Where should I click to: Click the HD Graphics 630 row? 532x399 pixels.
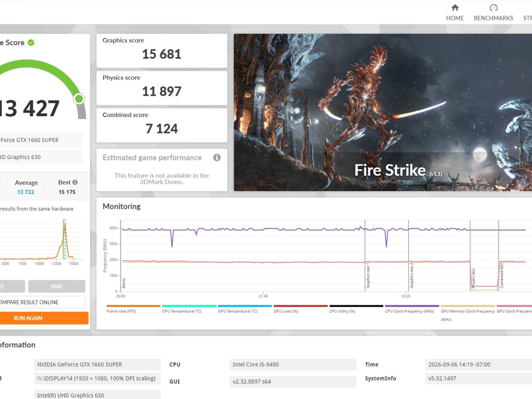click(x=41, y=157)
